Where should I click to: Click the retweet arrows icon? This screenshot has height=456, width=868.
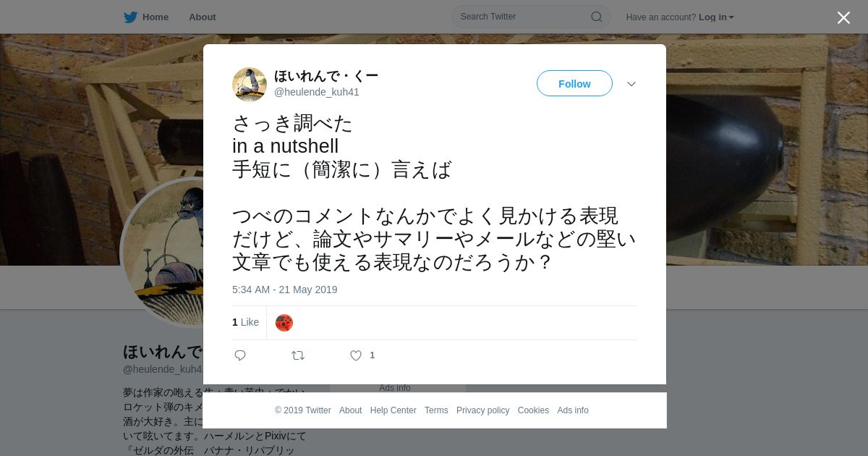[x=298, y=355]
